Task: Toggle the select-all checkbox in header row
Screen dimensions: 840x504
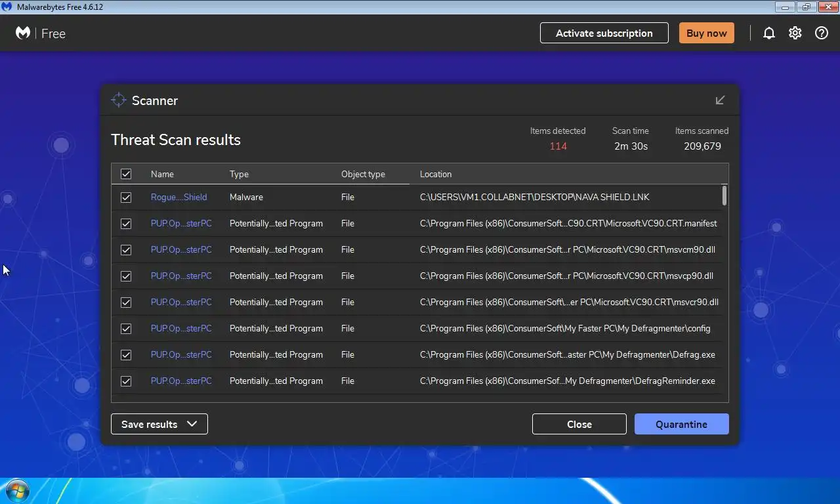Action: point(126,174)
